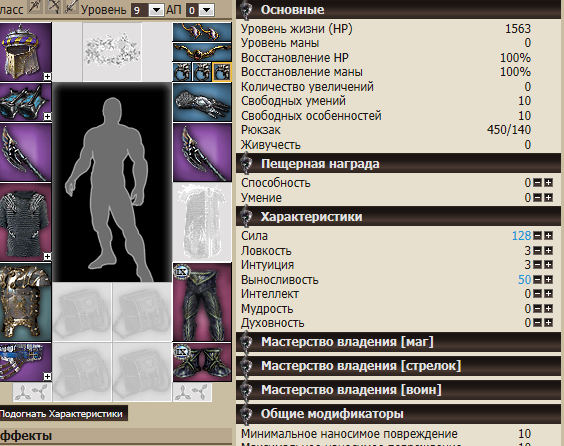
Task: Click the silver gauntlet gloves slot
Action: (x=202, y=102)
